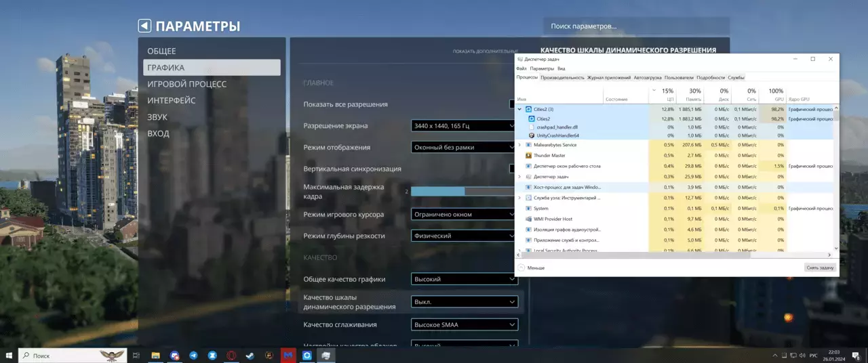
Task: Select ОБЩЕЕ settings category
Action: point(161,51)
